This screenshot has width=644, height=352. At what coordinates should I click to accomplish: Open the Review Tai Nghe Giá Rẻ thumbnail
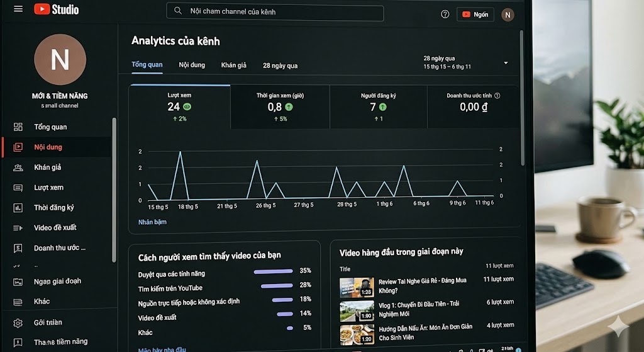point(357,287)
